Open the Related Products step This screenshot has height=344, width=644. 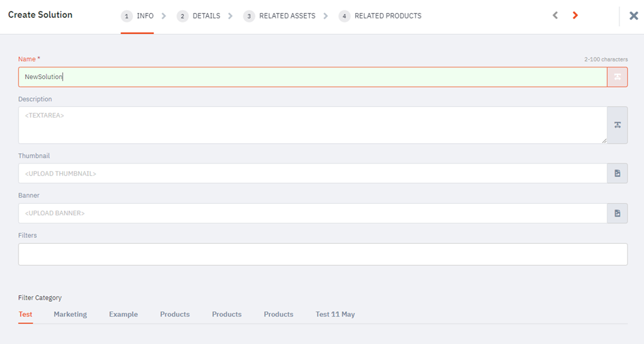(388, 16)
